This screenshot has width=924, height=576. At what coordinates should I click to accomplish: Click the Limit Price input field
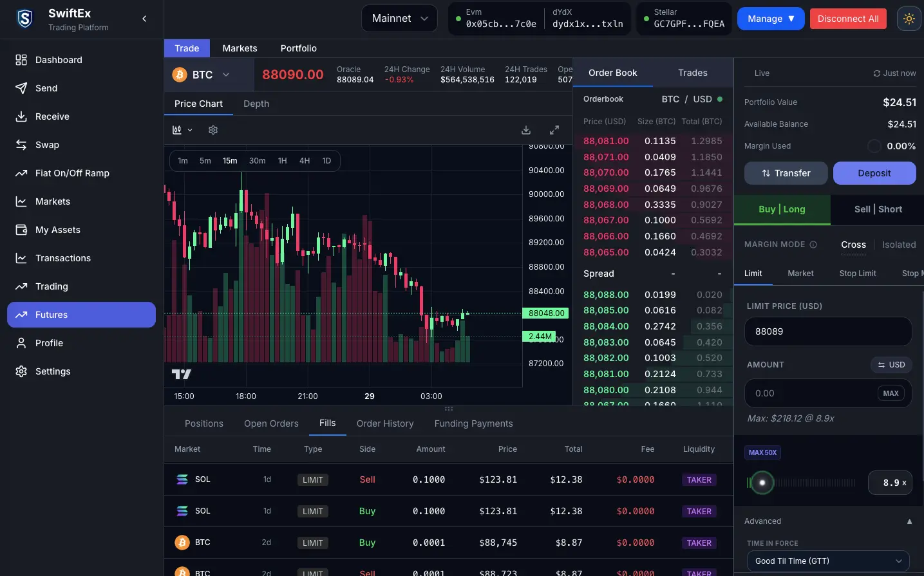[x=828, y=331]
